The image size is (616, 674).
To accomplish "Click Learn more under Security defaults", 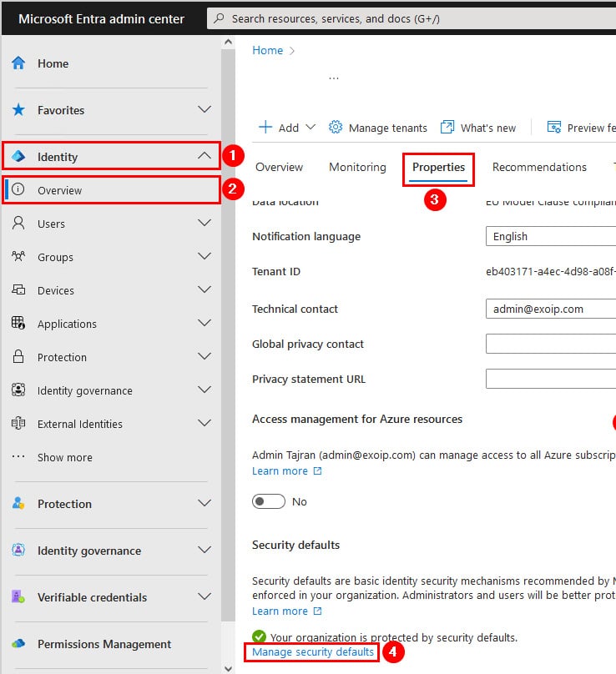I will pos(280,611).
